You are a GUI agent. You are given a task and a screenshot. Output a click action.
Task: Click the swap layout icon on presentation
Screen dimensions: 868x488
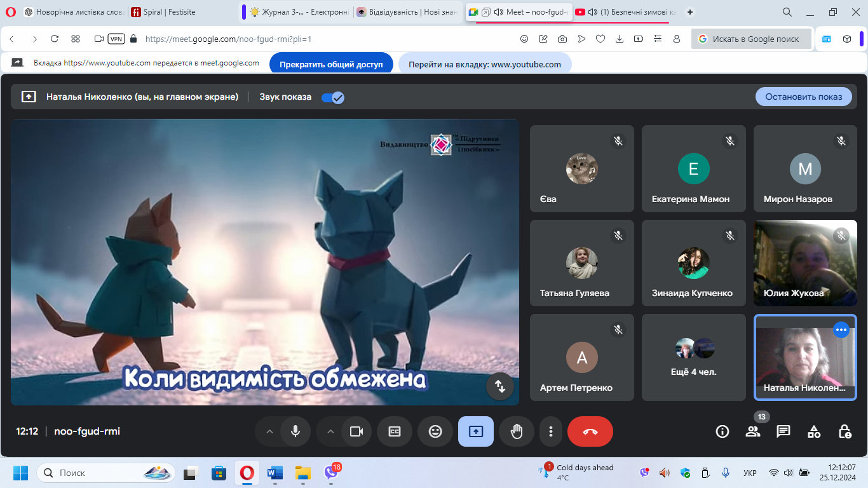500,386
